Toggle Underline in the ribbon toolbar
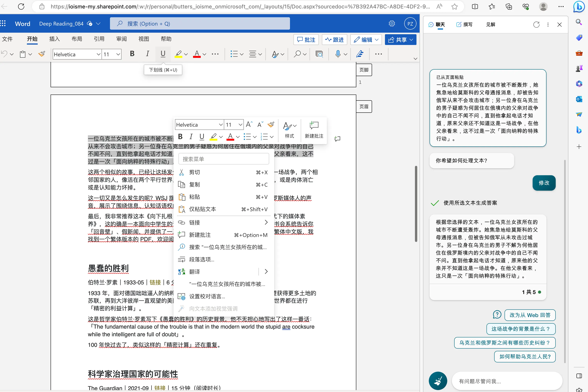The width and height of the screenshot is (588, 392). coord(163,54)
